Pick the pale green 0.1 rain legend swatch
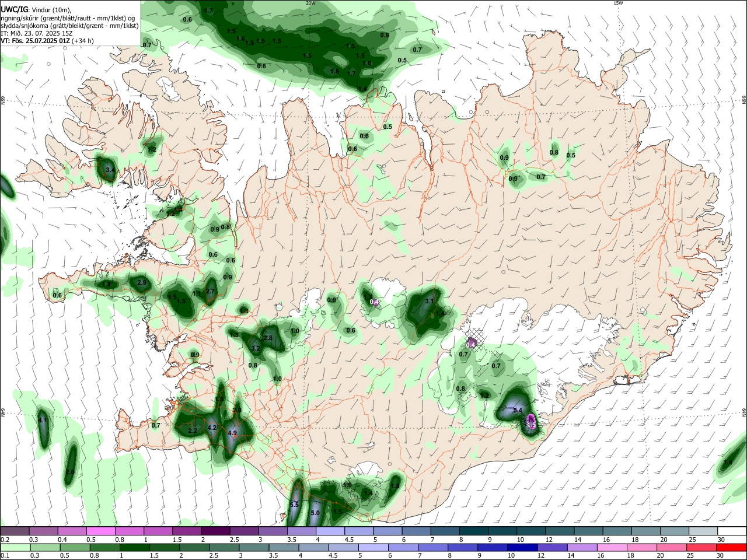The width and height of the screenshot is (747, 560). [x=15, y=547]
